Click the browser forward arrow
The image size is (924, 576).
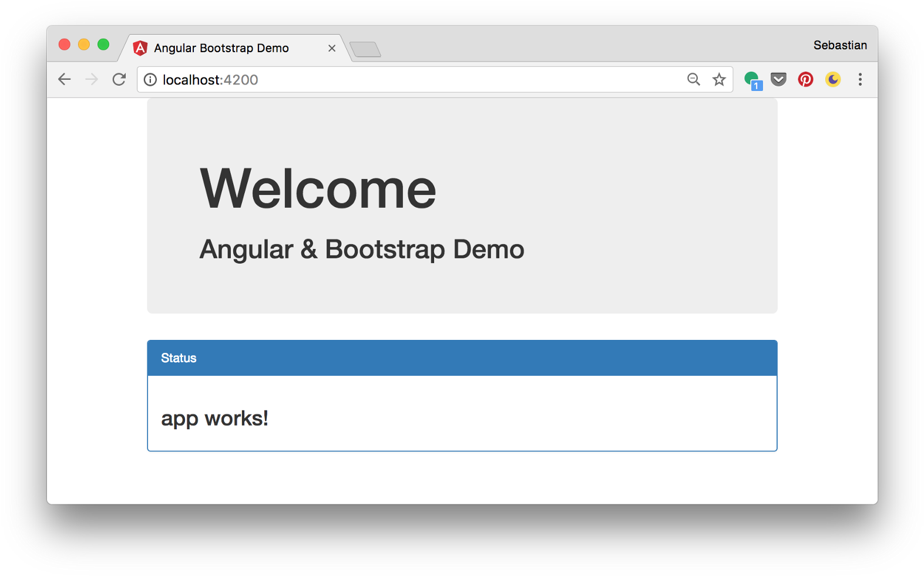[x=92, y=79]
